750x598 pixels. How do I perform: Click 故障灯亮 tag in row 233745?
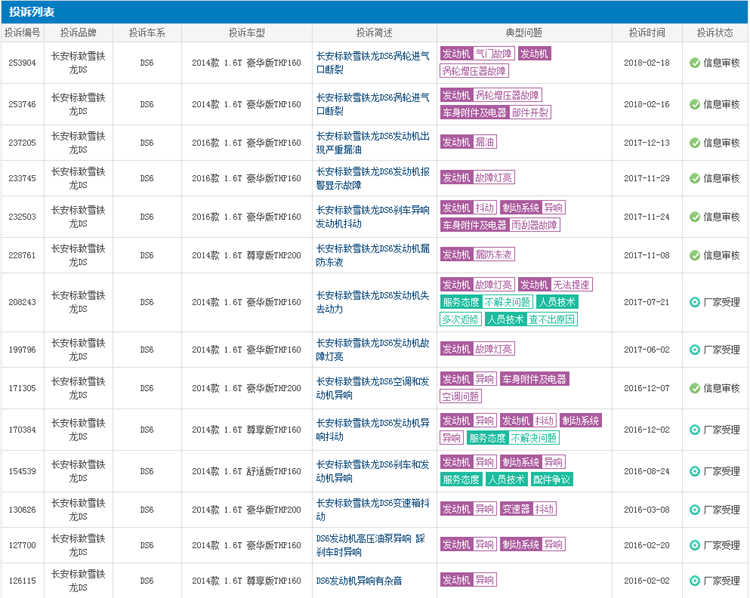pos(494,177)
